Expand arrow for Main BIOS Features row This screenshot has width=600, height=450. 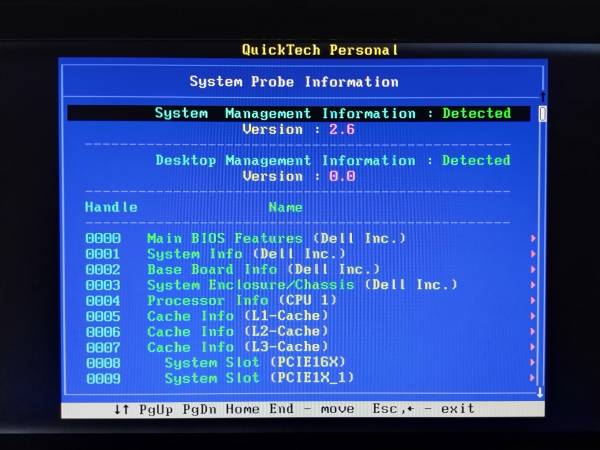pos(533,238)
